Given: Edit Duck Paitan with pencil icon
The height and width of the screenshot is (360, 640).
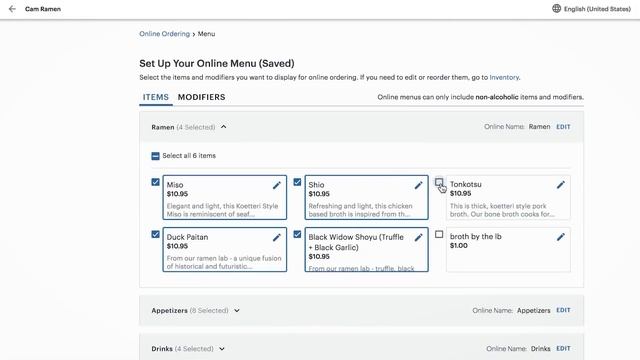Looking at the screenshot, I should (277, 238).
